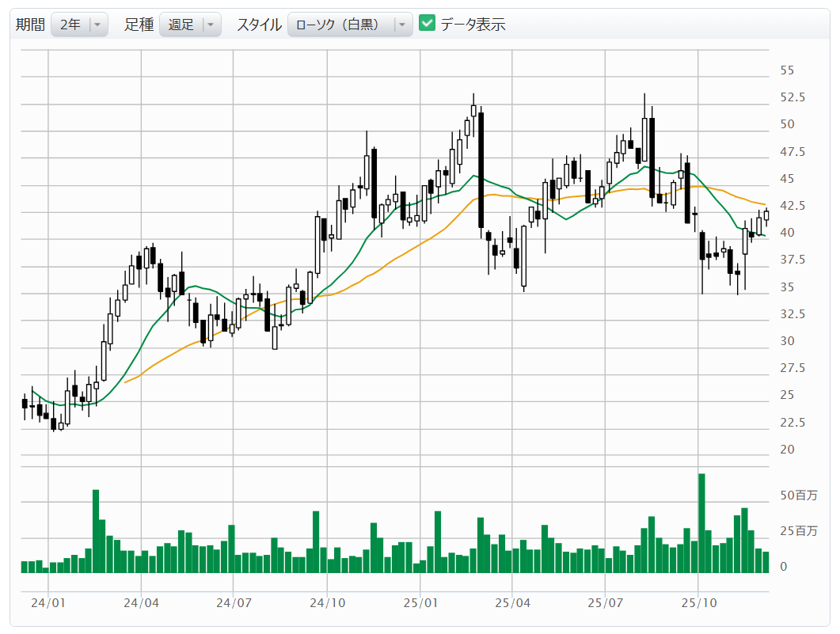Open the 足種 dropdown showing 週足
This screenshot has width=840, height=634.
tap(189, 25)
